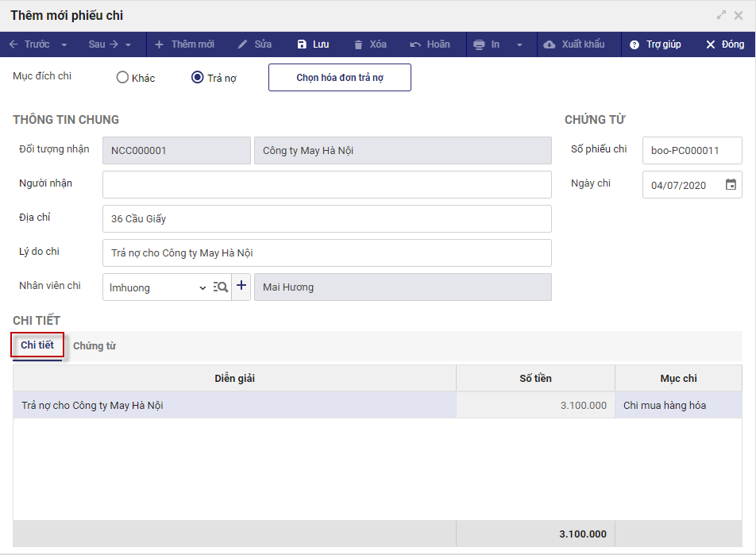Click the Xuất khẩu cloud export icon
Image resolution: width=756 pixels, height=555 pixels.
(x=550, y=44)
